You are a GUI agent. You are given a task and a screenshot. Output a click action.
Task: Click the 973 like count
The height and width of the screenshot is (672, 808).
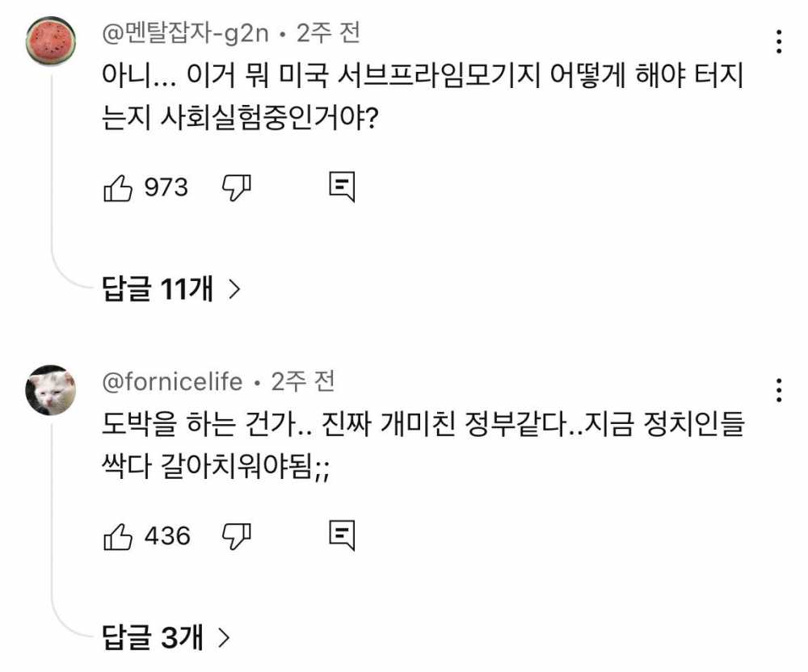pyautogui.click(x=166, y=188)
